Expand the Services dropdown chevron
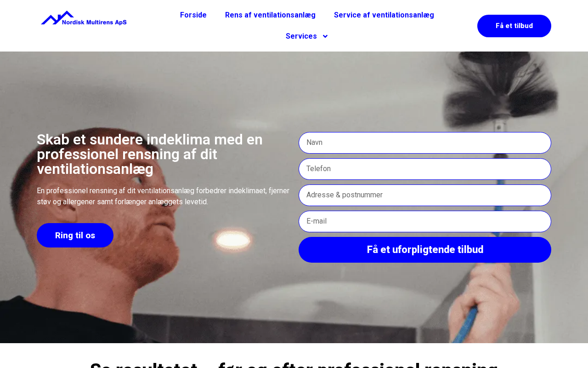 (x=325, y=36)
